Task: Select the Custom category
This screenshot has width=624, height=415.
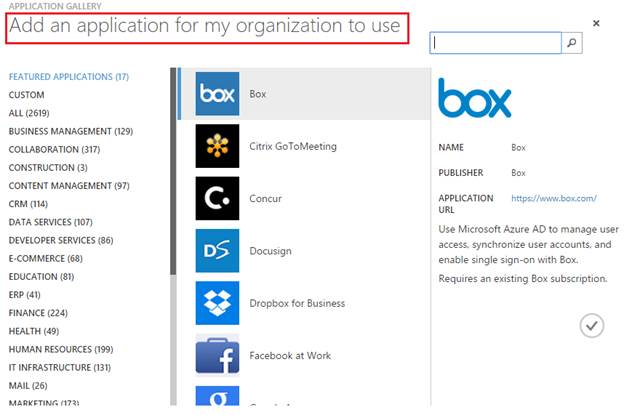Action: coord(26,95)
